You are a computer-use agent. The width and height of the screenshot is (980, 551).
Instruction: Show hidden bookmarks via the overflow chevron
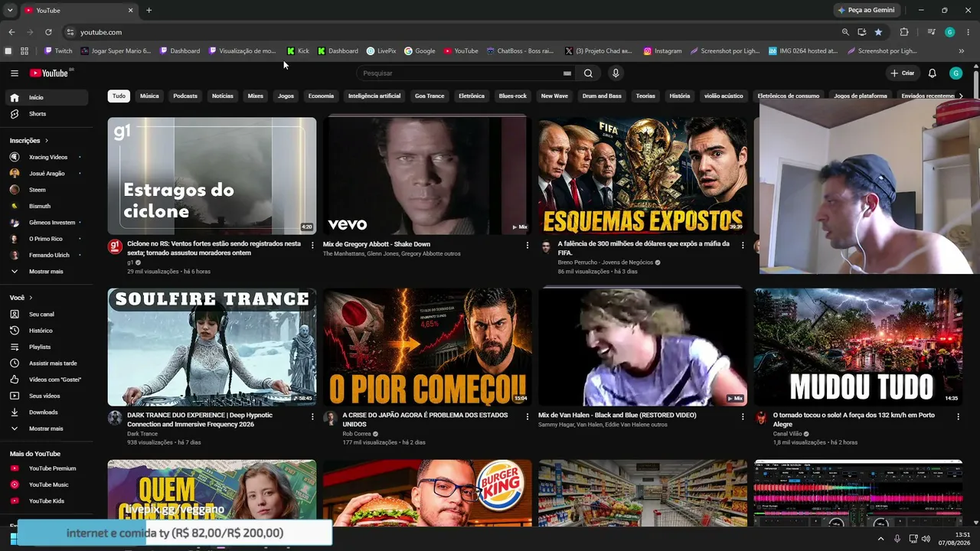tap(962, 51)
